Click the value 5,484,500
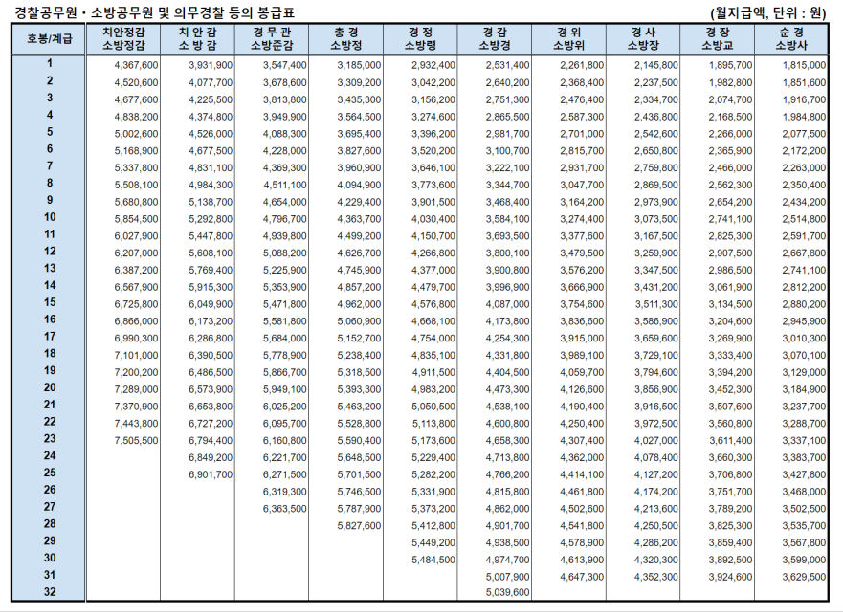843x616 pixels. point(433,561)
